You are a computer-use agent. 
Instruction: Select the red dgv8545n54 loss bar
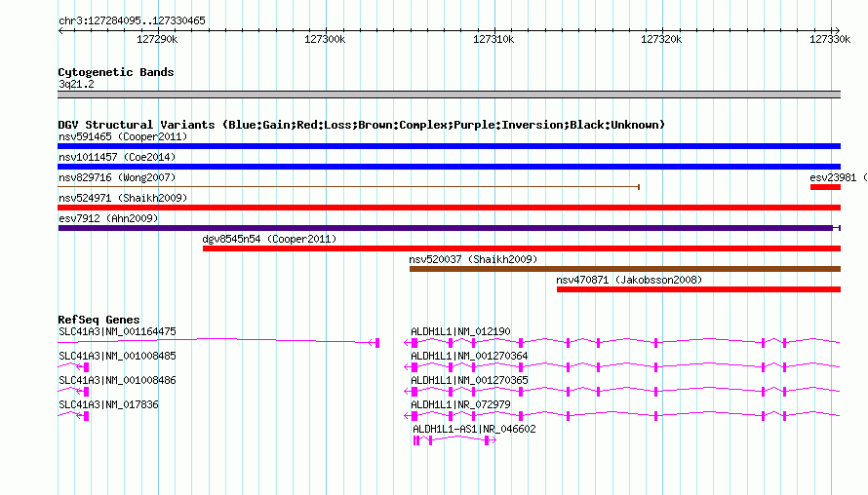tap(522, 248)
